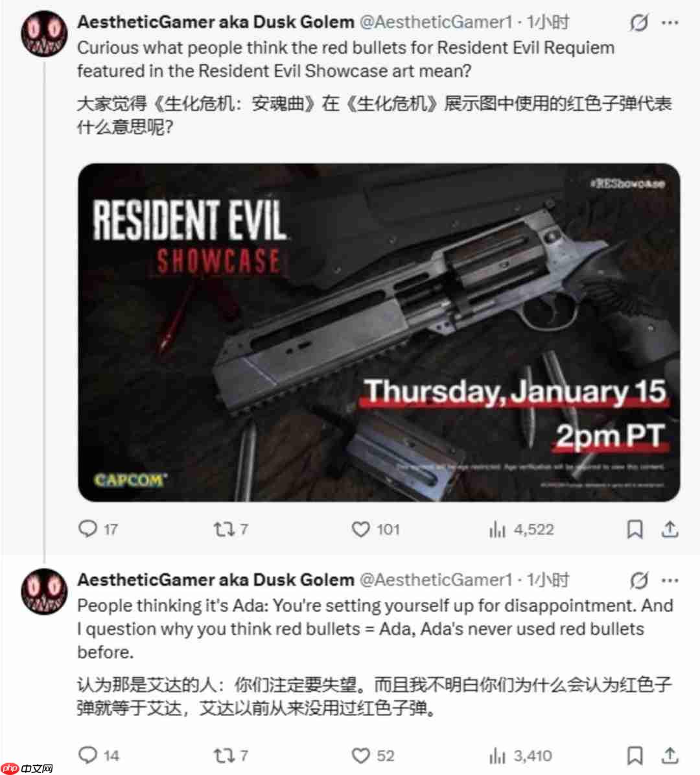Share the second tweet about Ada
700x775 pixels.
pos(670,756)
